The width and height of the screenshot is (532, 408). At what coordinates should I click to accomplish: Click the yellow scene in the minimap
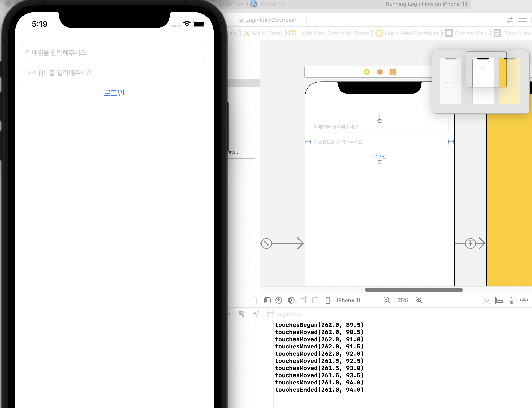[510, 81]
